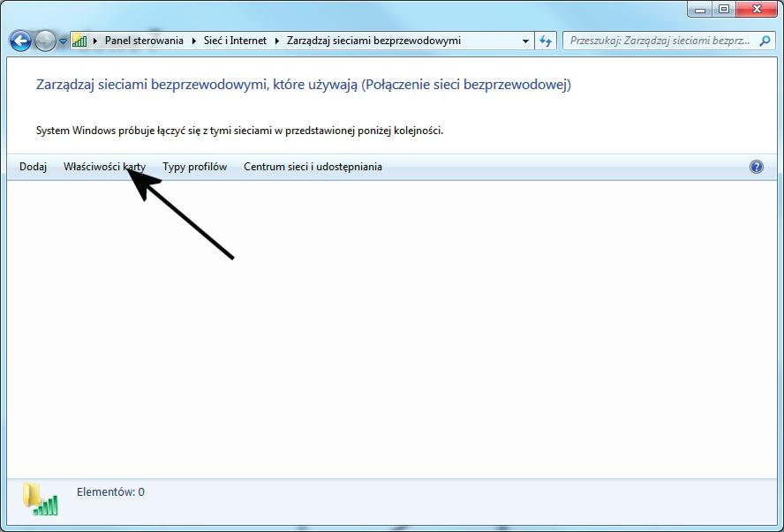The image size is (784, 532).
Task: Maximize the window
Action: tap(723, 10)
